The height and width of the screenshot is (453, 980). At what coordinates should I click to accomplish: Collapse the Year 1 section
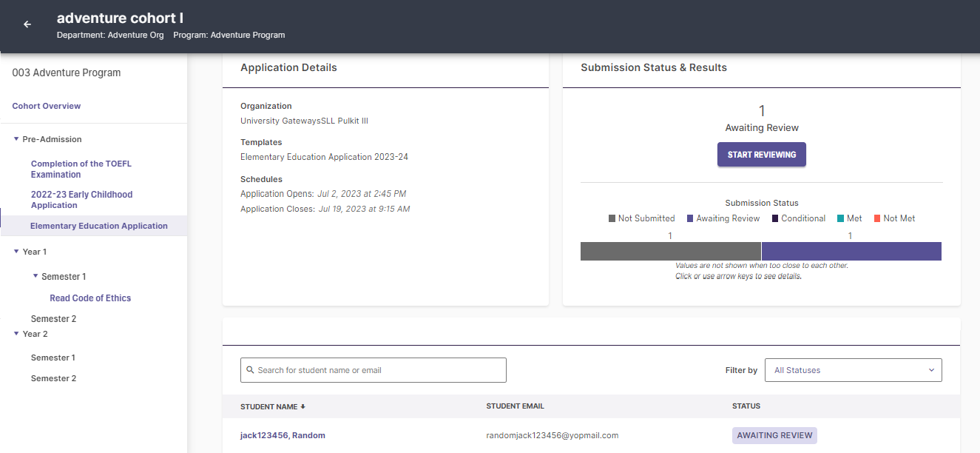[x=16, y=252]
